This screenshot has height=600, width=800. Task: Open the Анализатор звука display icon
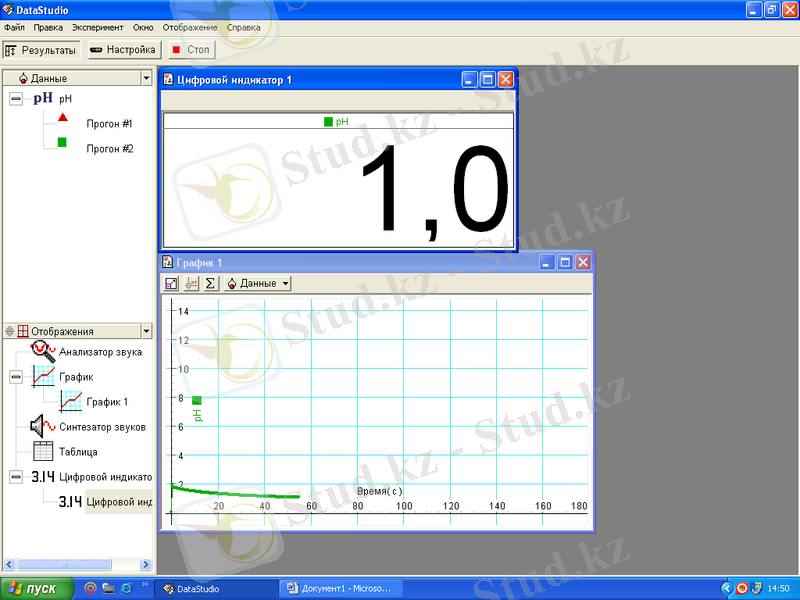pos(43,351)
